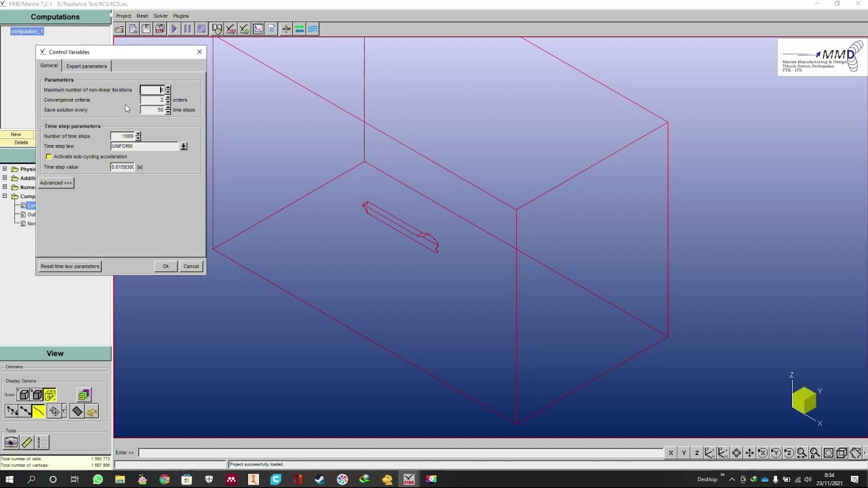Click the four-arrow pan view icon

749,453
